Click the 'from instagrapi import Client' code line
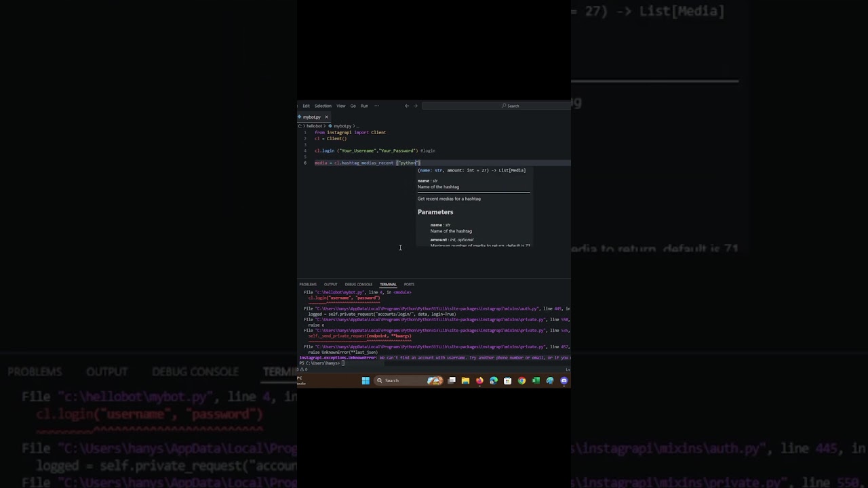This screenshot has width=868, height=488. point(350,132)
